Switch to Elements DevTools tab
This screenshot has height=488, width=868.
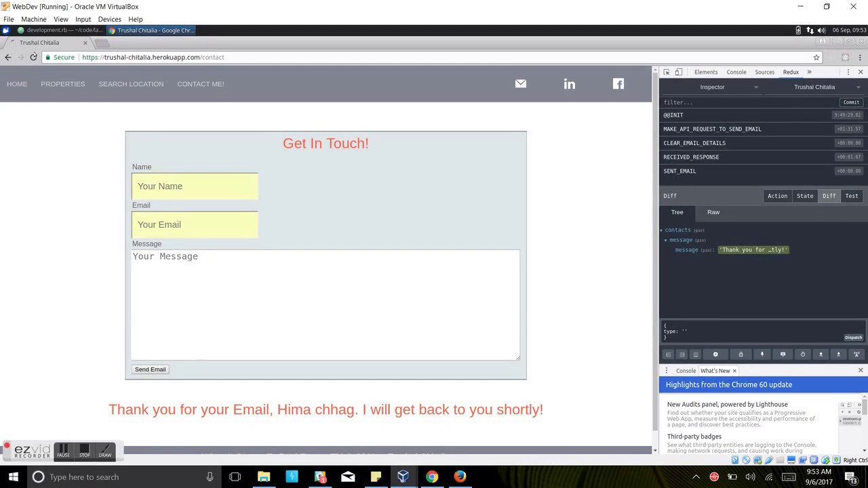coord(705,72)
